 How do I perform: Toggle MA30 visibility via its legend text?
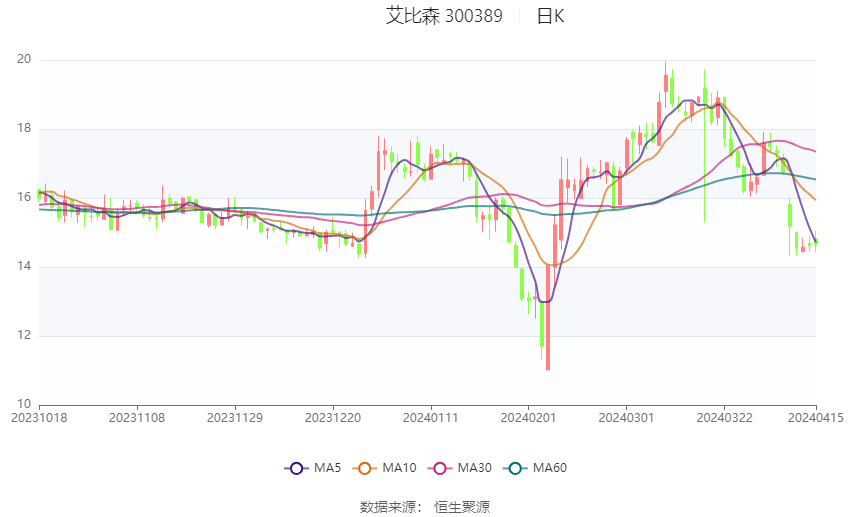click(x=471, y=468)
